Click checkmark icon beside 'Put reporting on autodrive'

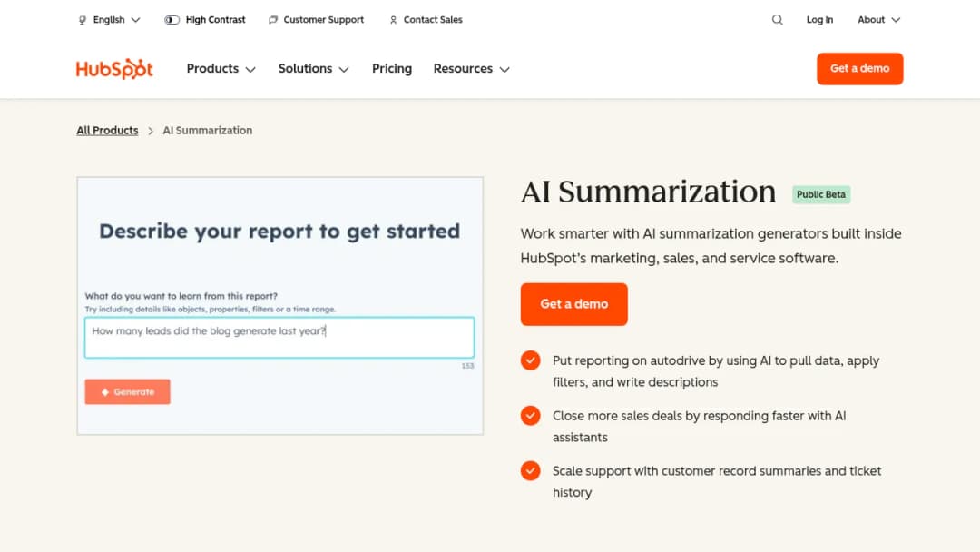[530, 360]
